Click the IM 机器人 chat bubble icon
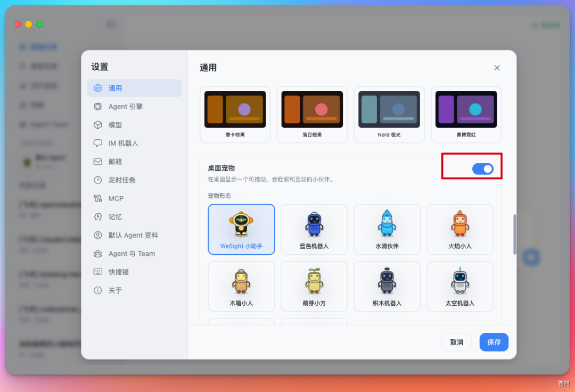Screen dimensions: 575x392 pyautogui.click(x=97, y=143)
